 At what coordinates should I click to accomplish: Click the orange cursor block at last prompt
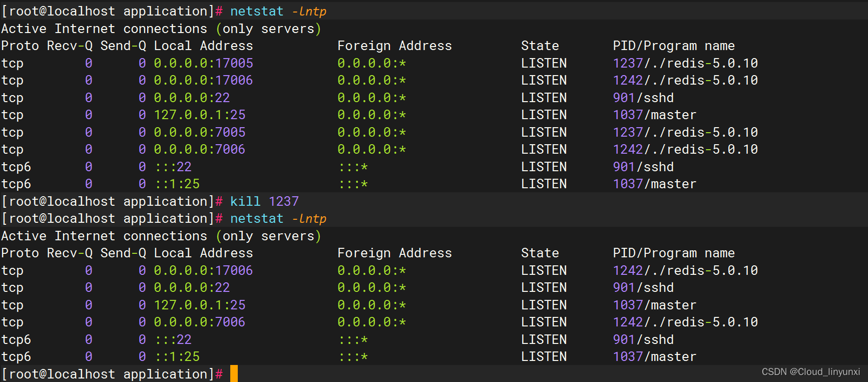point(234,373)
